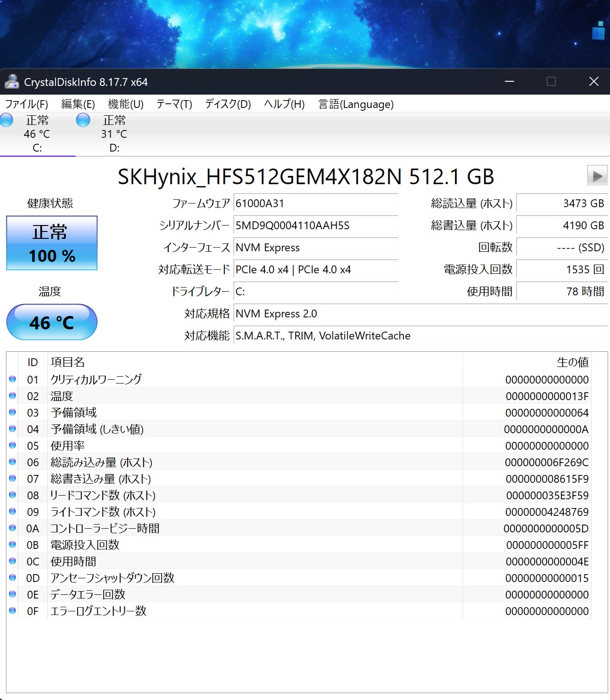Click the disk title SKHynix_HFS512GEM4X182N 512.1 GB

click(x=306, y=176)
